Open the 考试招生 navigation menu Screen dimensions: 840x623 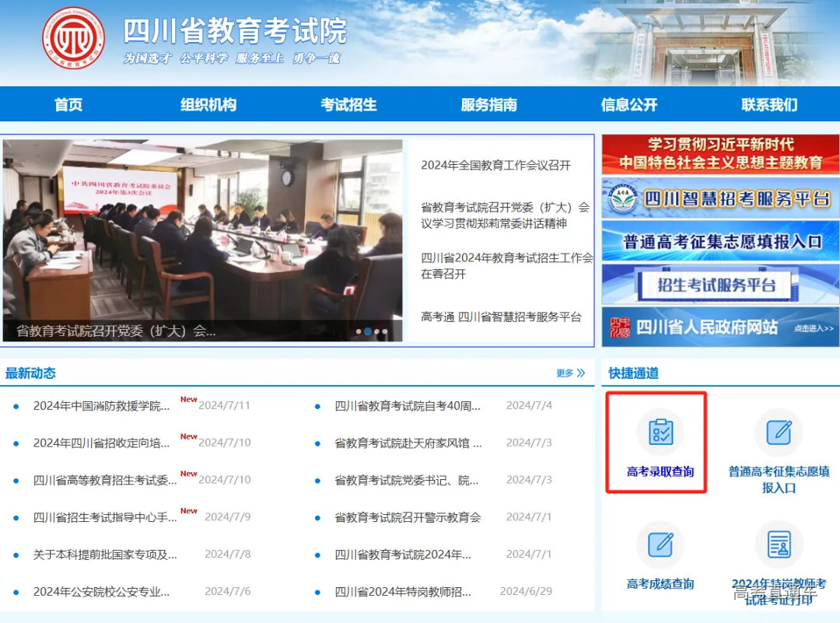(x=348, y=103)
